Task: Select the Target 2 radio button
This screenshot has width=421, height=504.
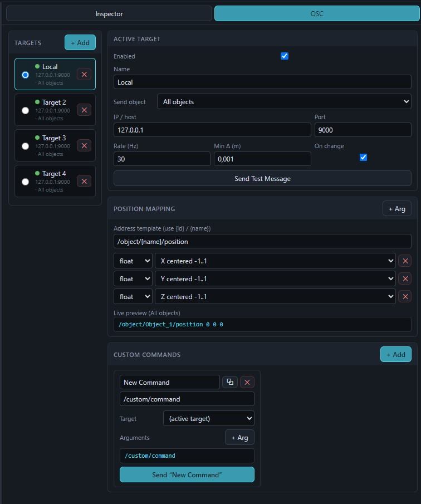Action: pyautogui.click(x=26, y=111)
